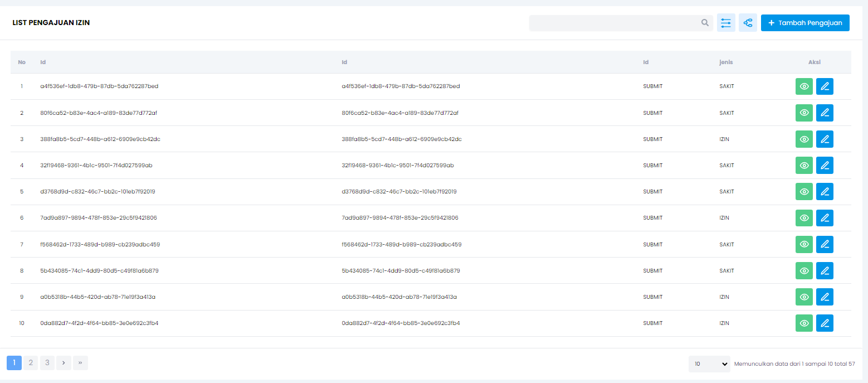Go to next page with chevron
868x383 pixels.
pos(64,363)
